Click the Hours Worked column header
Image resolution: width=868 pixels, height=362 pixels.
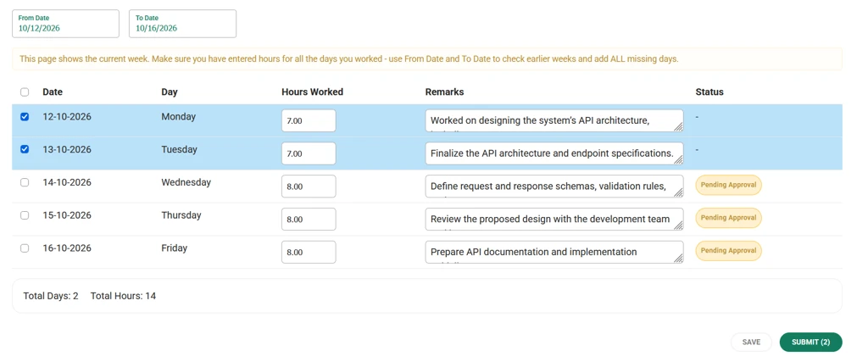[312, 92]
